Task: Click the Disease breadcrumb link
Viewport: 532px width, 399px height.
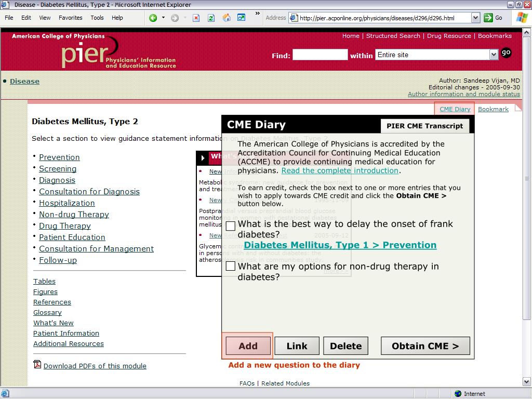Action: pyautogui.click(x=25, y=81)
